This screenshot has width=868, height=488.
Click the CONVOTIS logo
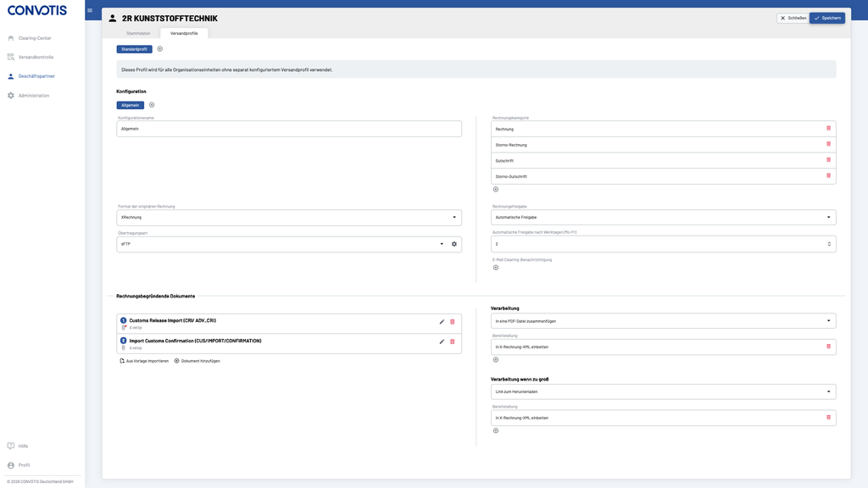pyautogui.click(x=37, y=10)
